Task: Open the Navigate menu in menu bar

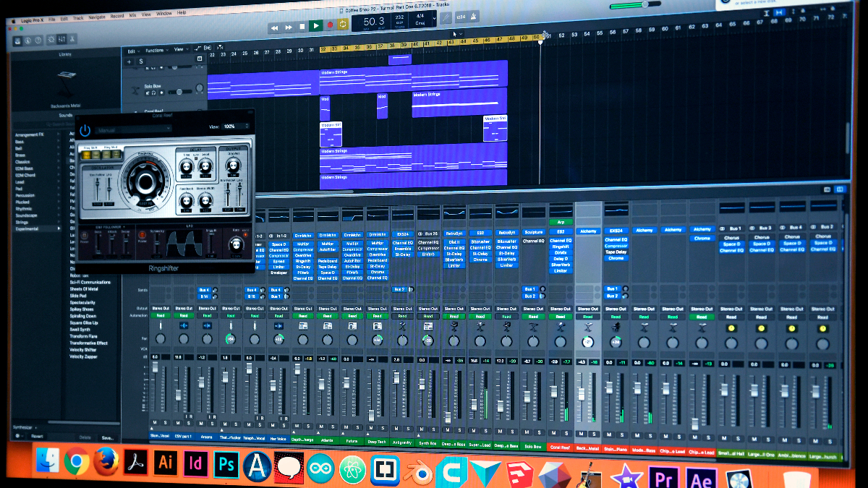Action: [96, 15]
